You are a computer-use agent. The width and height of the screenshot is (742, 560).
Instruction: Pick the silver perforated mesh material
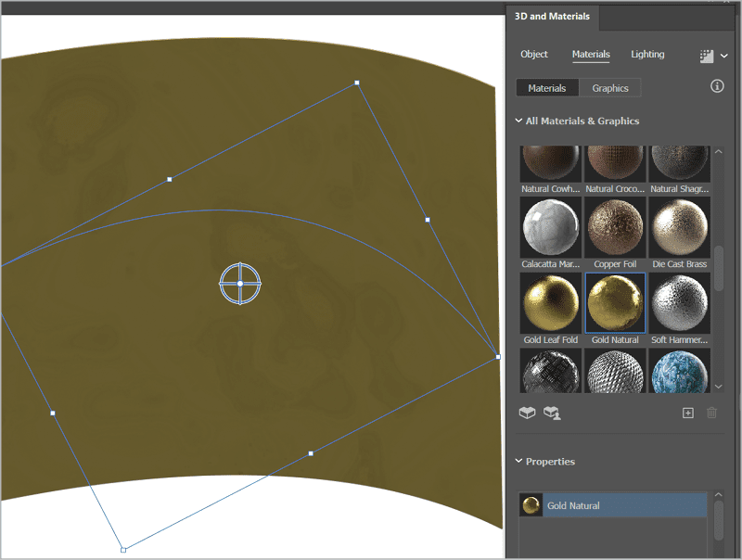coord(615,371)
